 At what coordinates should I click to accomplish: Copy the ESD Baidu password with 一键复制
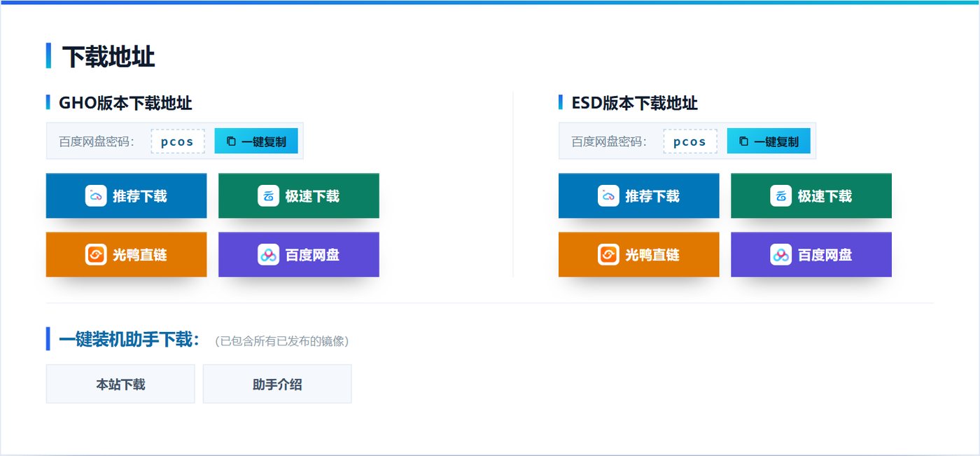[769, 141]
